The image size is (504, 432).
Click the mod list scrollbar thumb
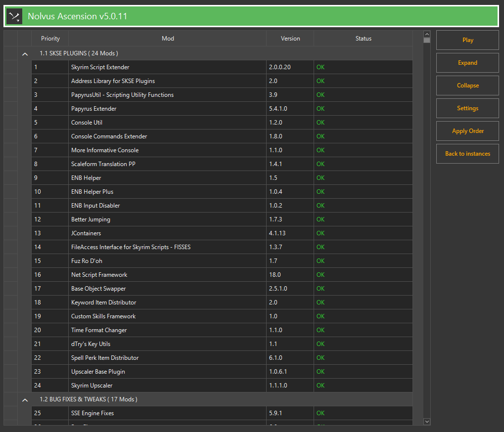coord(427,41)
